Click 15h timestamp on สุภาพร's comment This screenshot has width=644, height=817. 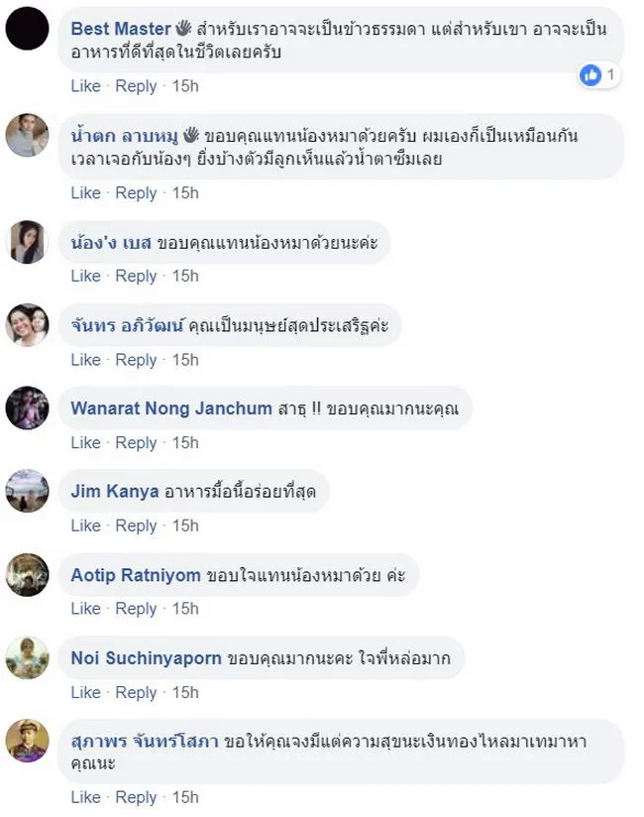pyautogui.click(x=185, y=797)
